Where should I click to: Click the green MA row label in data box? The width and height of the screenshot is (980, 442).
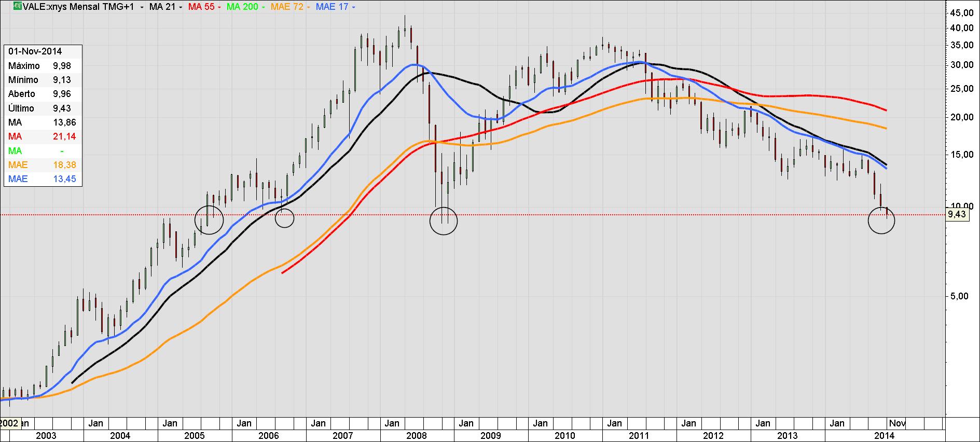(x=15, y=151)
